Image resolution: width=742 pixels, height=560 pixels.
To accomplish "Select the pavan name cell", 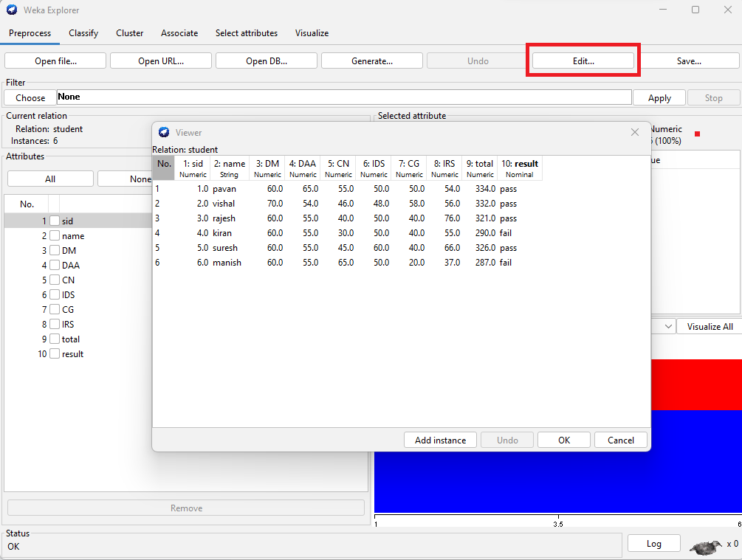I will pos(230,189).
